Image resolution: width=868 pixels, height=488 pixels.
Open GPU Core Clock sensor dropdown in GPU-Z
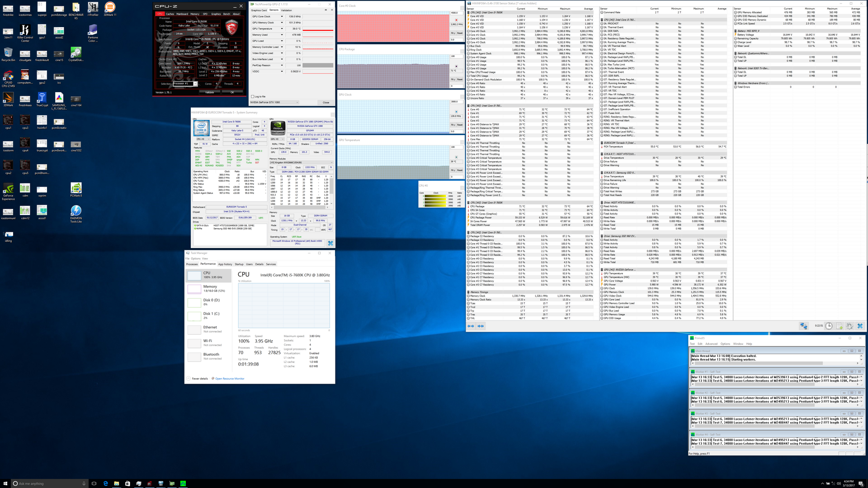click(x=282, y=16)
